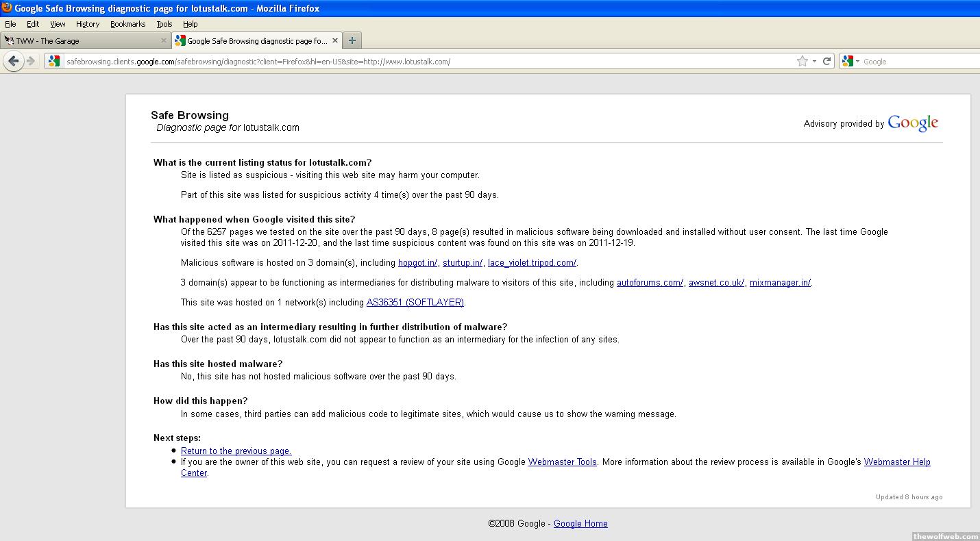Switch to the TWW - The Garage tab

(x=82, y=40)
